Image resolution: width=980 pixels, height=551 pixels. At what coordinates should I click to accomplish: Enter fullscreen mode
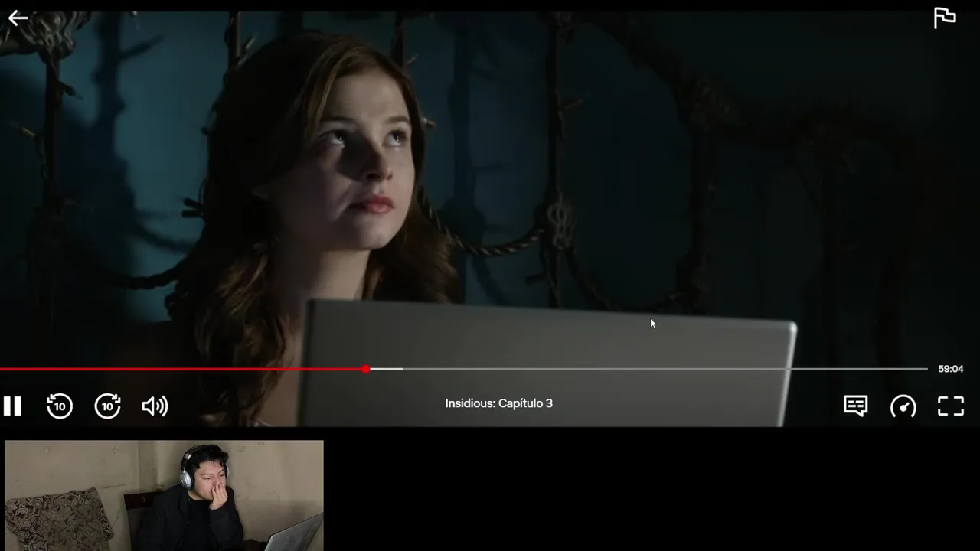[951, 406]
